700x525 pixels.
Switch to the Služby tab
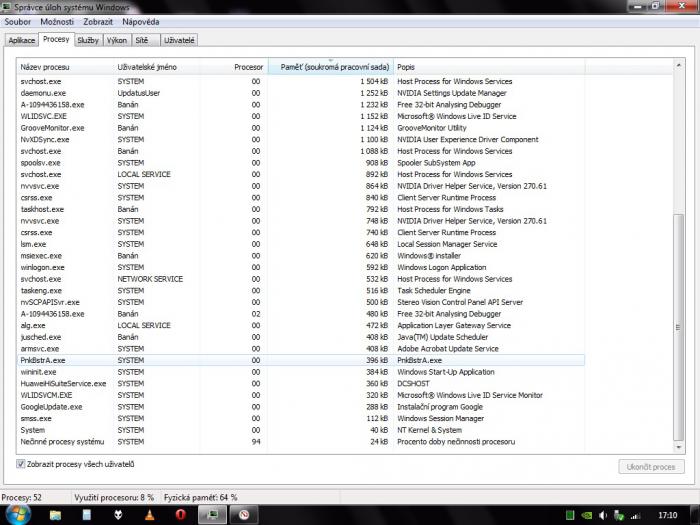(x=88, y=40)
